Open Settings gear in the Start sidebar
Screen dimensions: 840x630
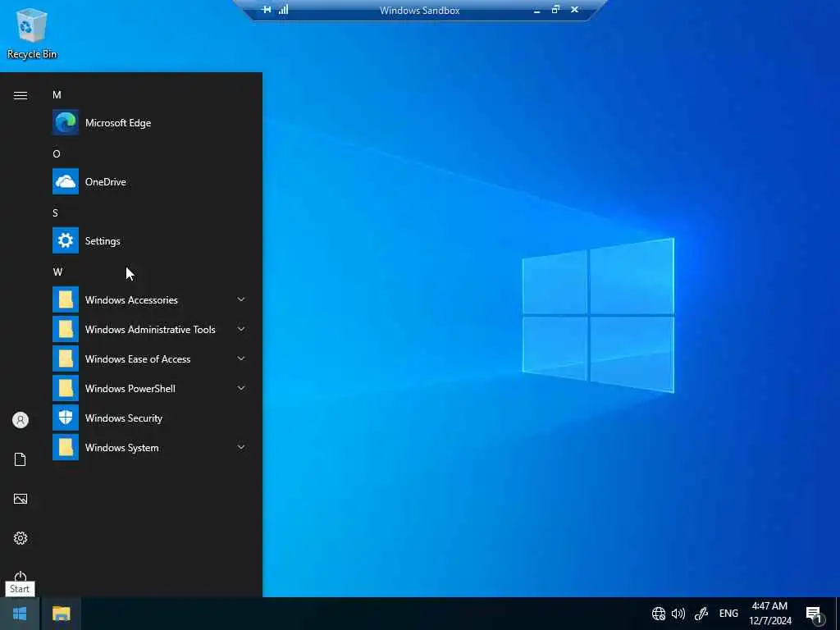pos(21,538)
